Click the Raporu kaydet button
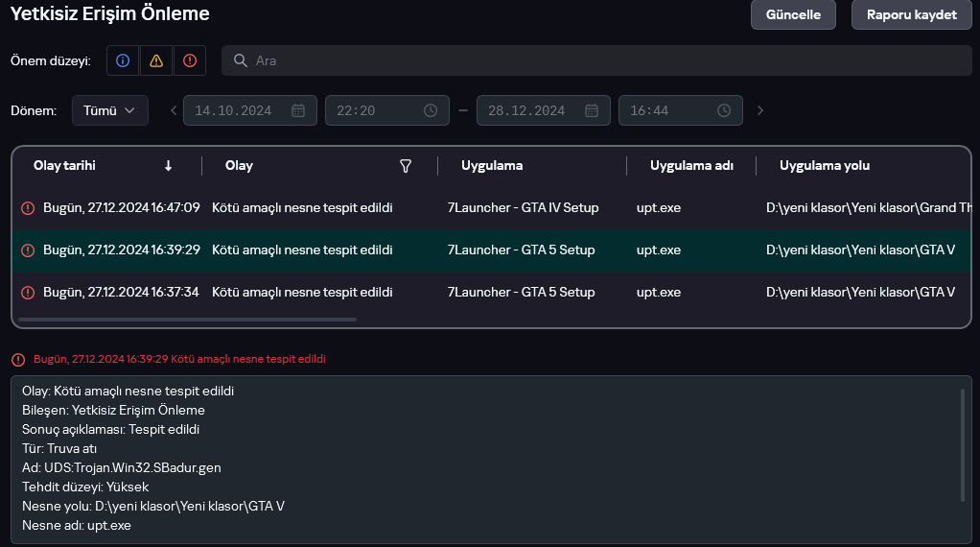The image size is (980, 547). click(911, 14)
